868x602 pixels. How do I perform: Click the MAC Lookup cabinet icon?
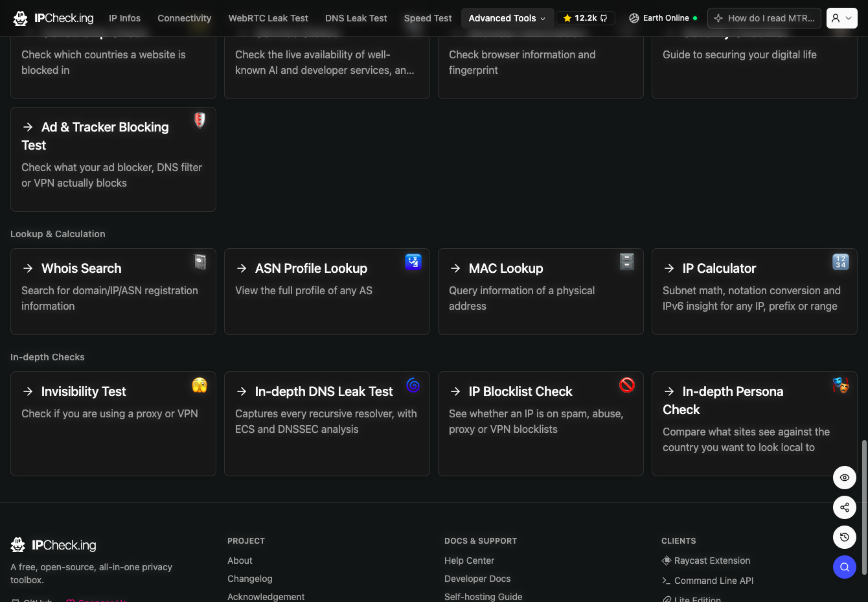(x=627, y=262)
